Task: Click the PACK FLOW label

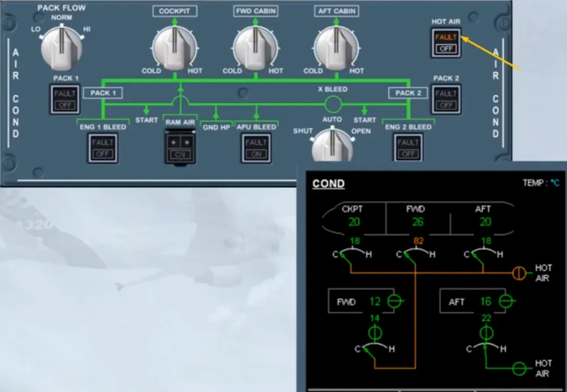Action: (61, 8)
